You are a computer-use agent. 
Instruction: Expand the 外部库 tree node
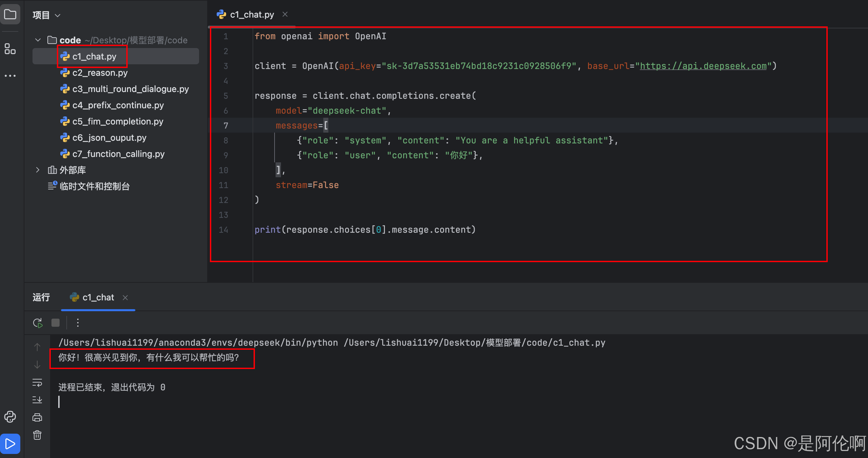(x=38, y=170)
